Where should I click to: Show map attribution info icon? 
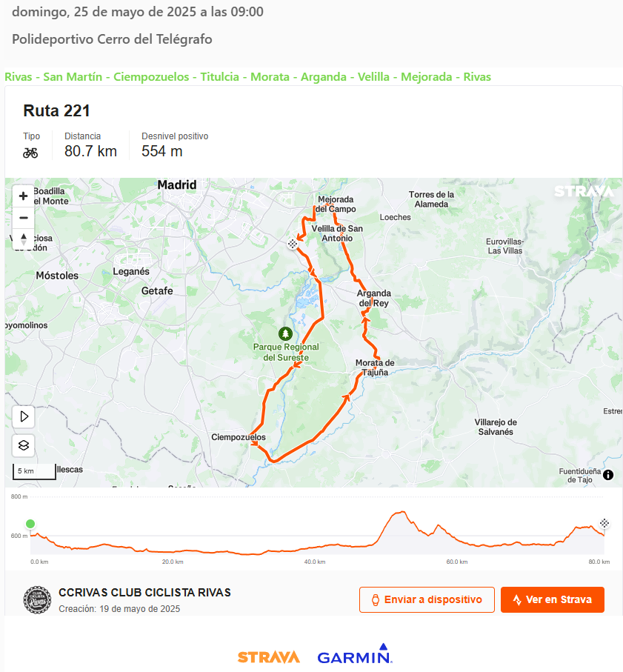[608, 475]
